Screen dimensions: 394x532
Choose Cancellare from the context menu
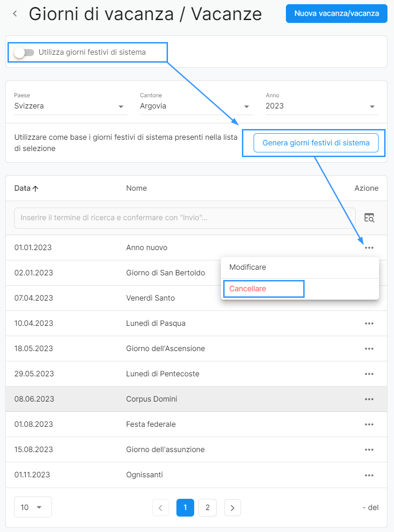point(300,289)
